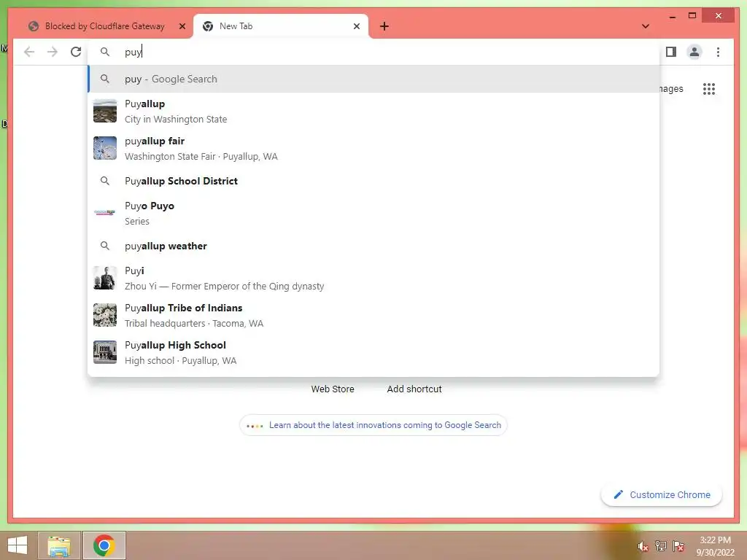Close the New Tab tab
747x560 pixels.
click(x=356, y=26)
